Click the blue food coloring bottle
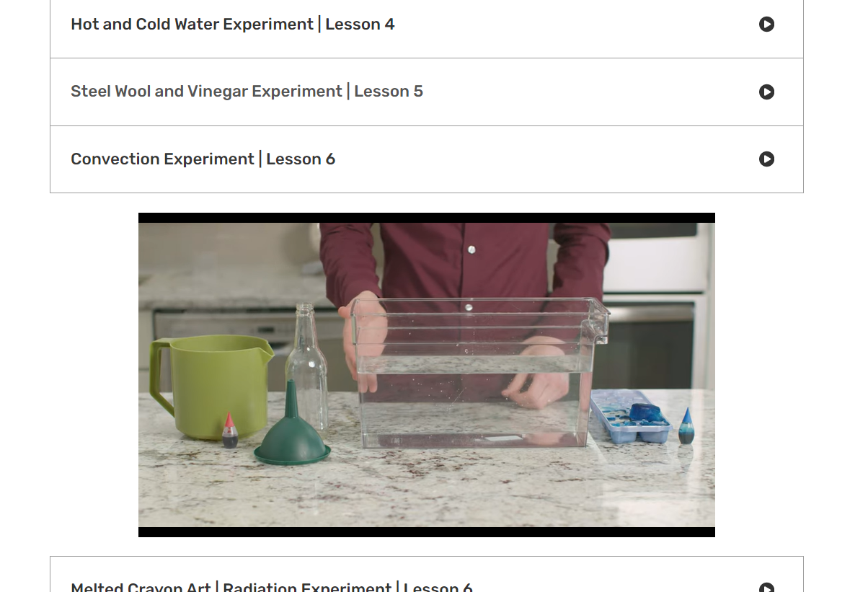The image size is (868, 592). pos(686,426)
